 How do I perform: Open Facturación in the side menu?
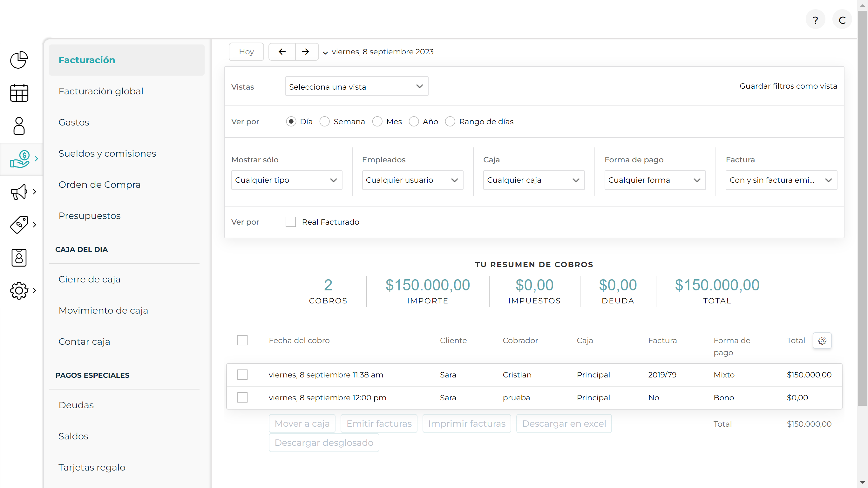[127, 60]
